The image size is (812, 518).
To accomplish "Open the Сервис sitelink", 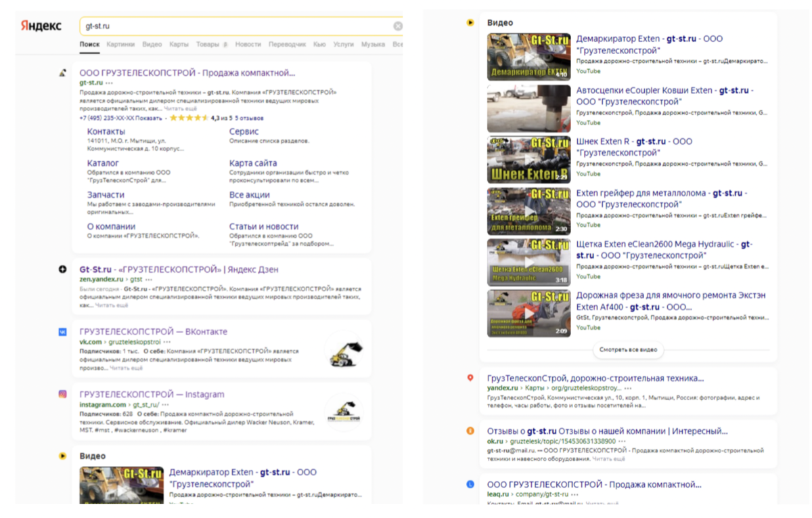I will [244, 131].
